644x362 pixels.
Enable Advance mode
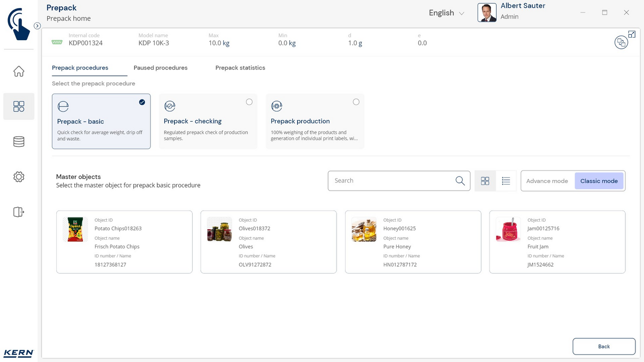[x=547, y=181]
